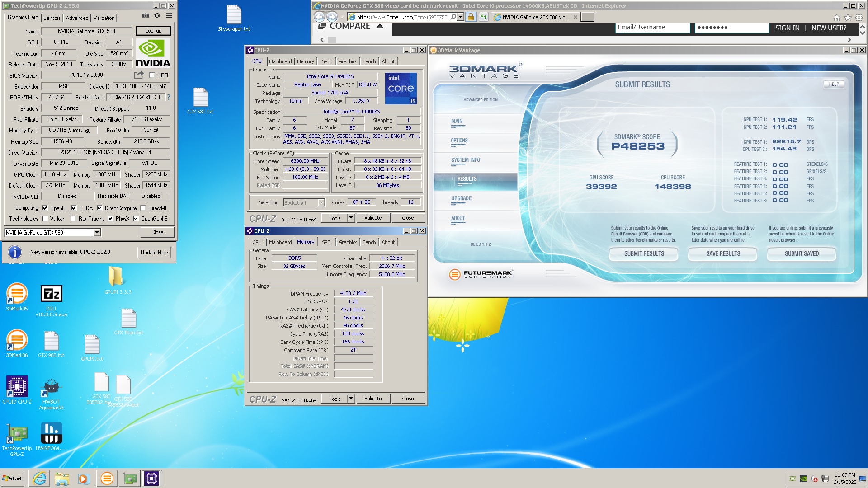Collapse the COMPARE expander arrow on 3dmark page
The height and width of the screenshot is (488, 868).
[x=380, y=26]
